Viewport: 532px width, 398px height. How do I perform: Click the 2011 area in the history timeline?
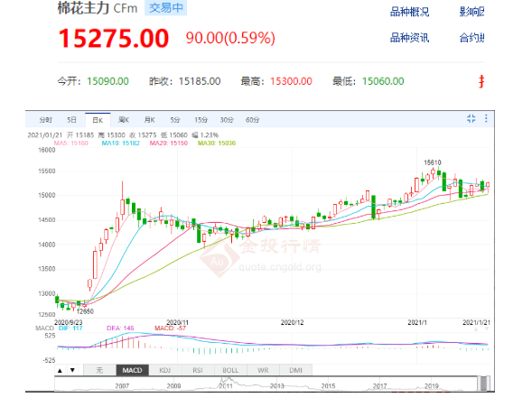tap(226, 385)
